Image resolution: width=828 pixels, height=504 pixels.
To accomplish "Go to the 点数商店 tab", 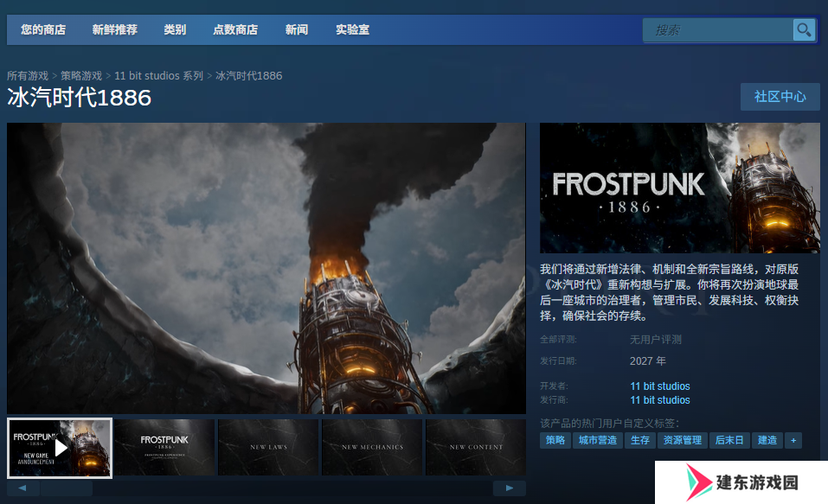I will click(x=235, y=29).
